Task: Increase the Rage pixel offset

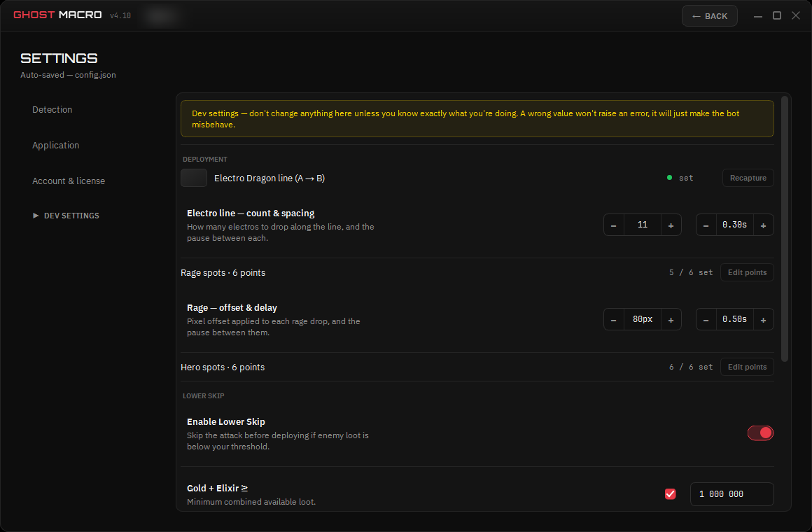Action: [x=671, y=320]
